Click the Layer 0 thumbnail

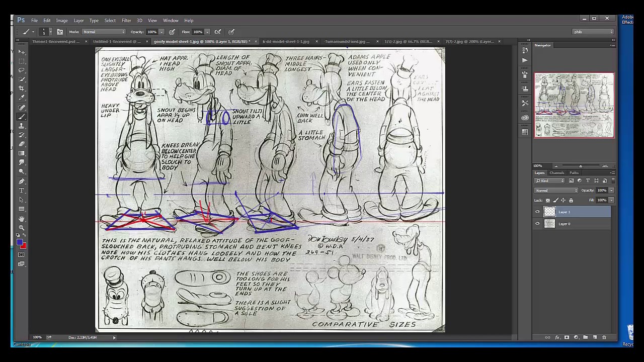549,224
